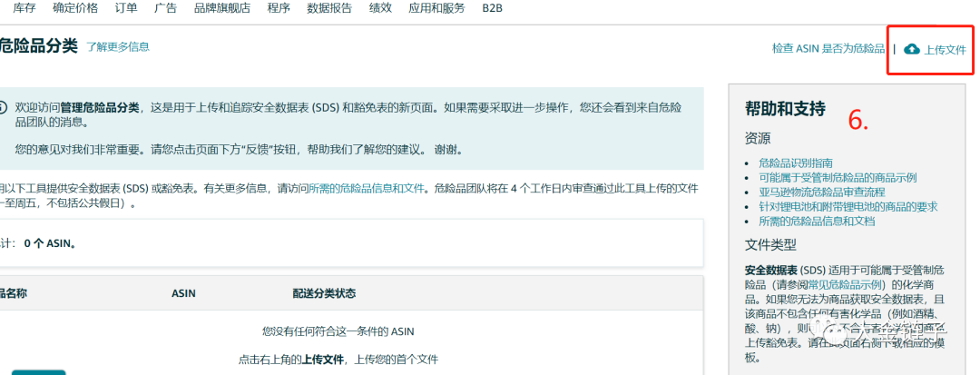Viewport: 980px width, 375px height.
Task: Click the 帮助和支持 heading
Action: tap(785, 109)
